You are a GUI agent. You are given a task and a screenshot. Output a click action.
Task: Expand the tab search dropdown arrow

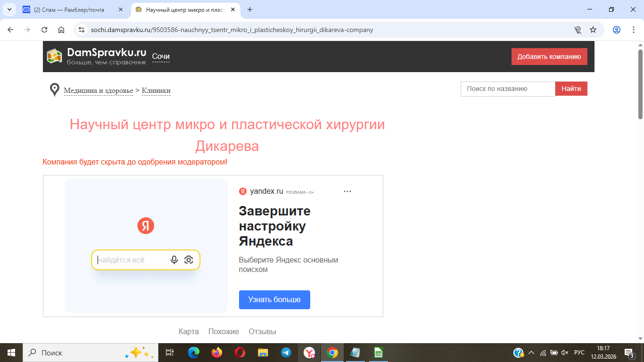pyautogui.click(x=9, y=9)
